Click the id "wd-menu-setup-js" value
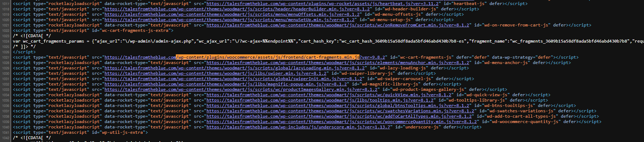Screen dimensions: 644x142 (x=385, y=20)
